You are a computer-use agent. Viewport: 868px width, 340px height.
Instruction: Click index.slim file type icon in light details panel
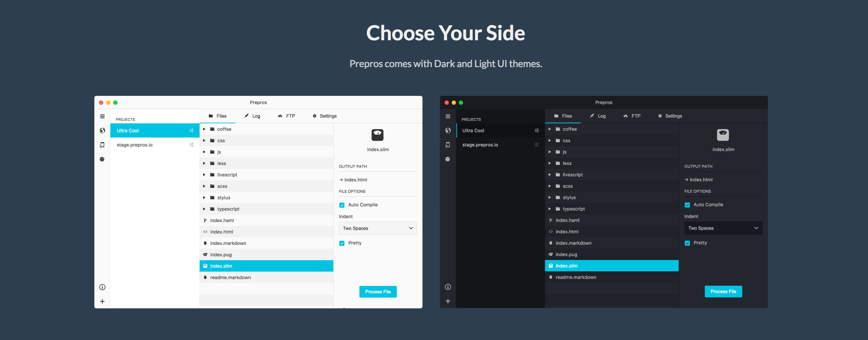point(377,135)
